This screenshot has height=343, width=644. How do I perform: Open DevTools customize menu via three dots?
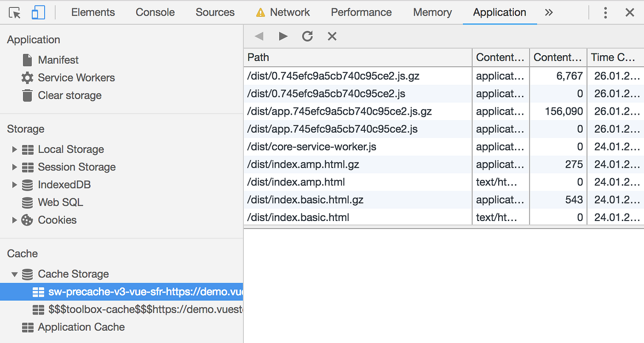pos(605,12)
